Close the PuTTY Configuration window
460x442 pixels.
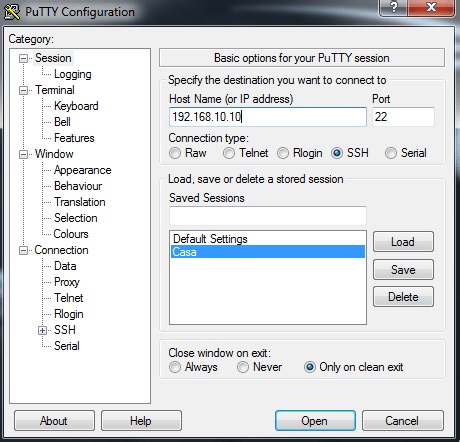click(x=431, y=7)
